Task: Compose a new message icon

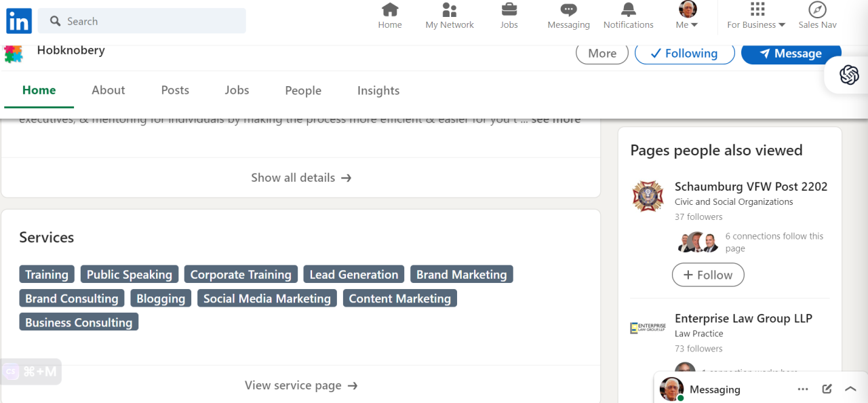Action: pos(827,389)
